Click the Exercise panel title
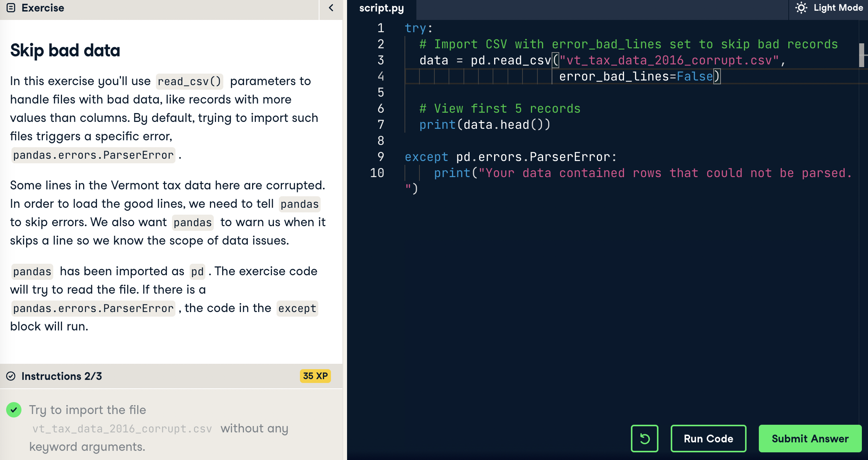This screenshot has width=868, height=460. 43,8
